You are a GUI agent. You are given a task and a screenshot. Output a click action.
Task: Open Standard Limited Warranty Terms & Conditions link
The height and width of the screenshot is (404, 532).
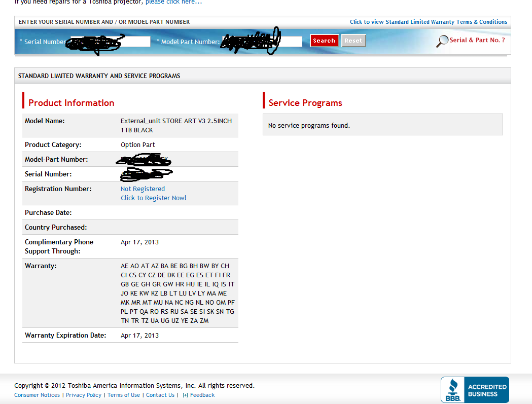click(x=428, y=22)
